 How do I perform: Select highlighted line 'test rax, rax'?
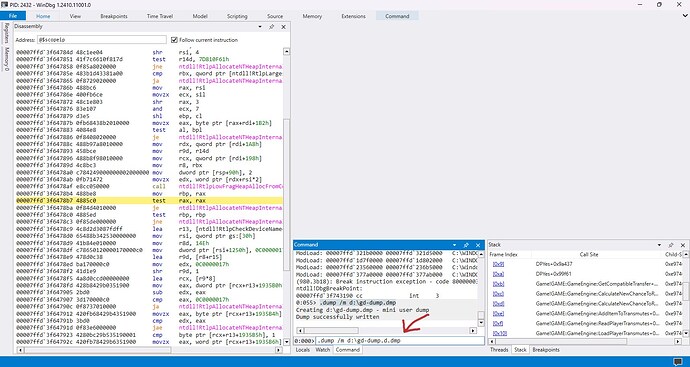(x=149, y=201)
